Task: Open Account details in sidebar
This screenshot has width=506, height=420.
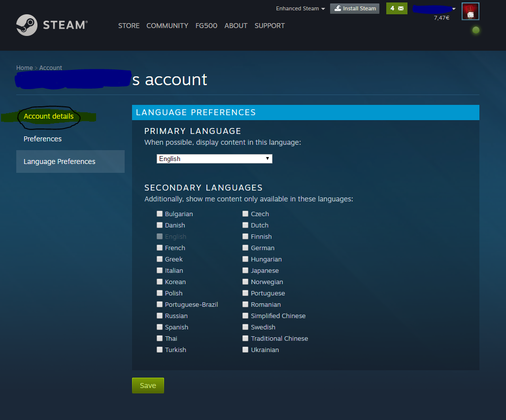Action: [x=49, y=116]
